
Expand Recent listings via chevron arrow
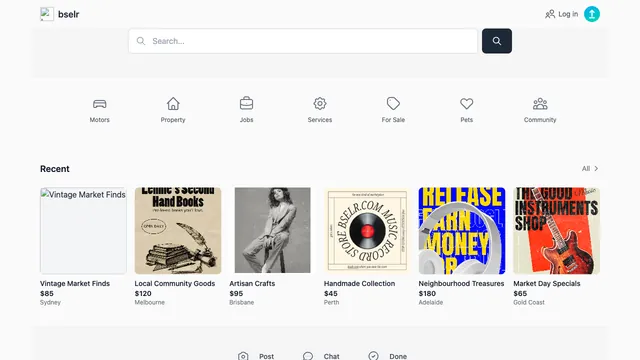tap(596, 169)
